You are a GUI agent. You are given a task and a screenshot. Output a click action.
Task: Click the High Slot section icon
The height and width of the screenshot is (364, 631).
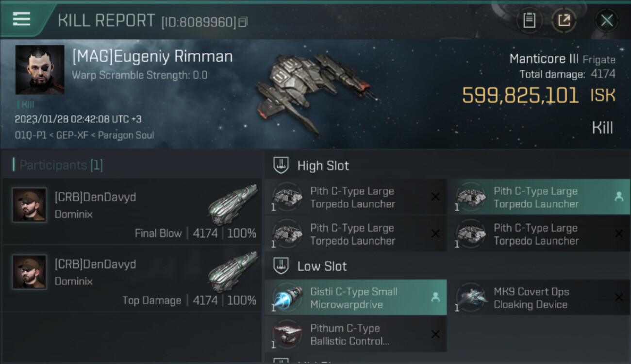click(x=281, y=165)
